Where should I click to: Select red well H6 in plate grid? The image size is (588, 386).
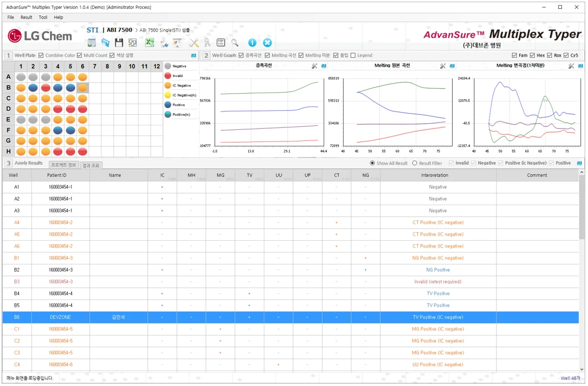click(83, 152)
